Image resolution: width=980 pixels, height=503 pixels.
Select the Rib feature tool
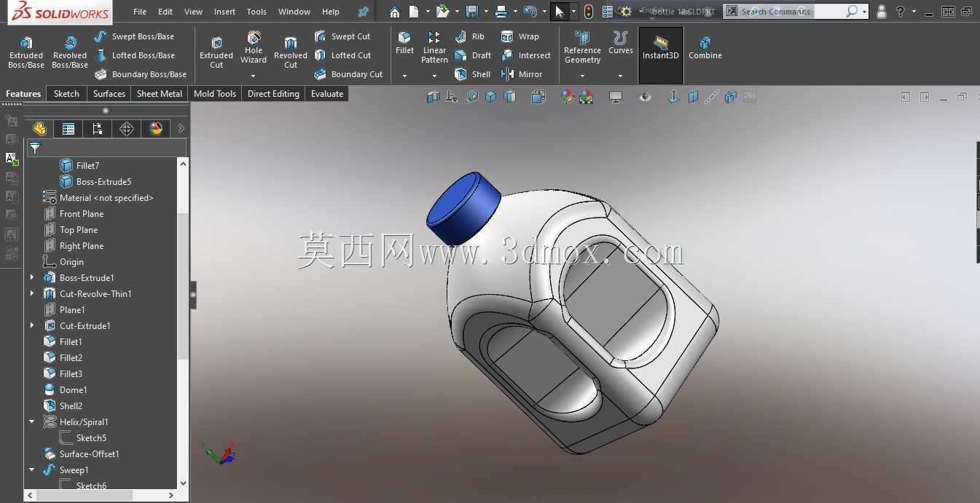coord(469,36)
